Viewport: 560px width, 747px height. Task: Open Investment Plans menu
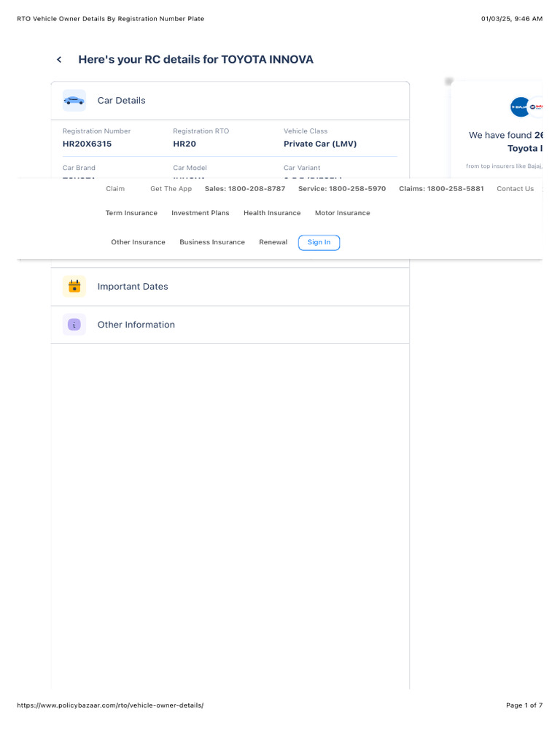200,213
